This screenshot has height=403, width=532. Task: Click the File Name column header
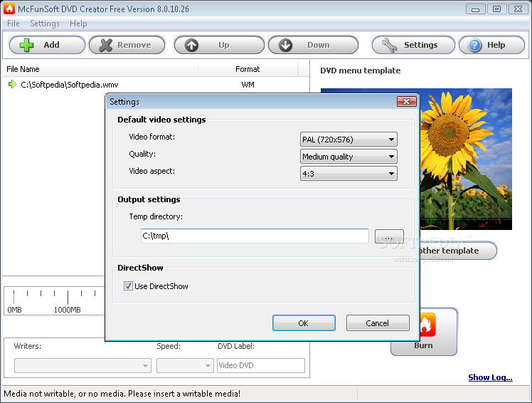100,69
